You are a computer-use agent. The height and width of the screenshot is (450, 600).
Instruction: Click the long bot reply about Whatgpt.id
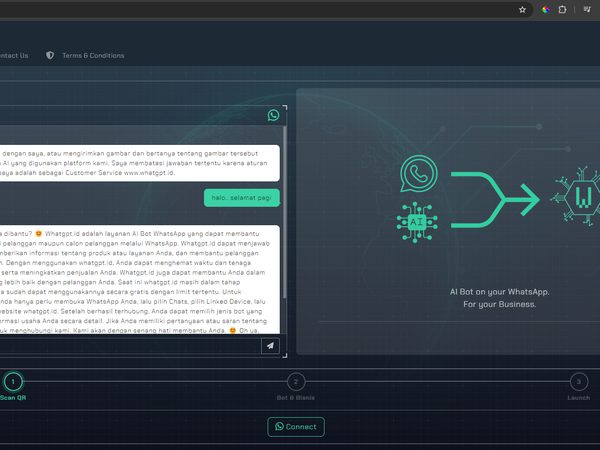tap(140, 279)
